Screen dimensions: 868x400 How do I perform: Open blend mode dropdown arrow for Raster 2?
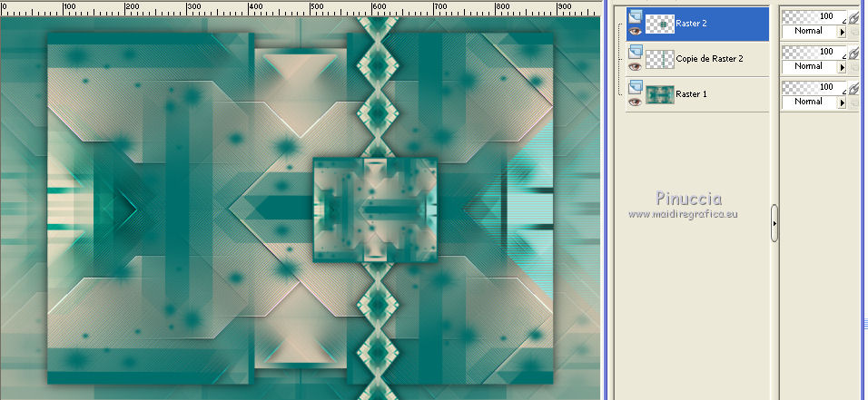tap(843, 32)
